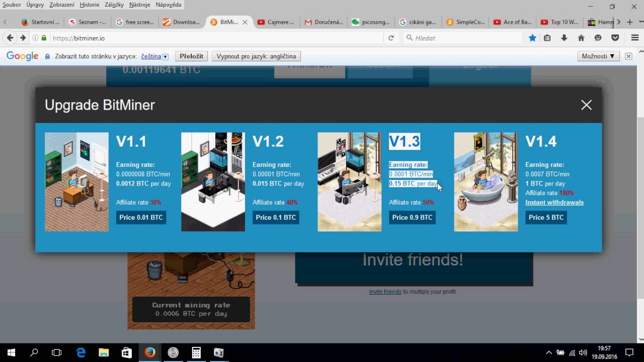644x362 pixels.
Task: Switch to the free scree... tab
Action: tap(135, 22)
